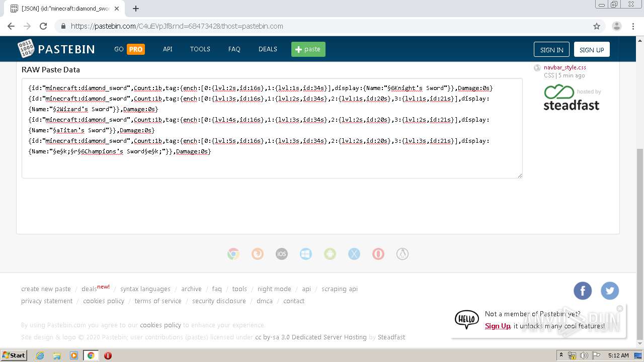Open media player from taskbar
This screenshot has width=644, height=362.
click(x=74, y=355)
